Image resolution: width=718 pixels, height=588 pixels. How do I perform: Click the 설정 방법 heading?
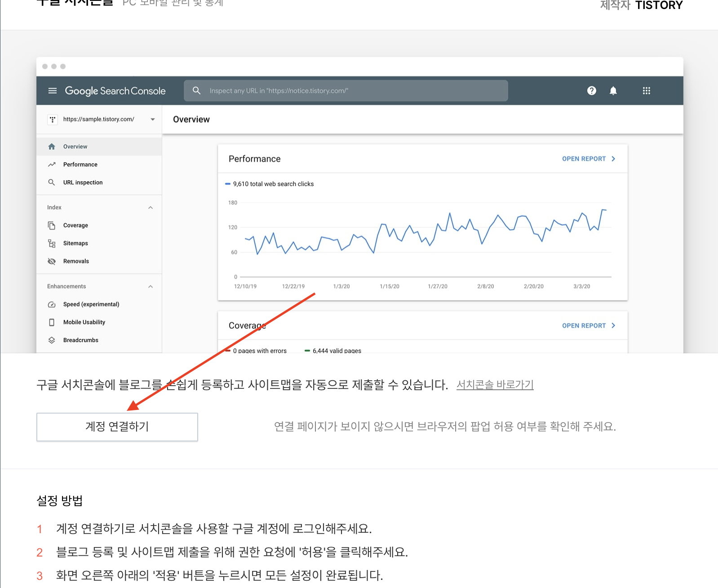(60, 501)
